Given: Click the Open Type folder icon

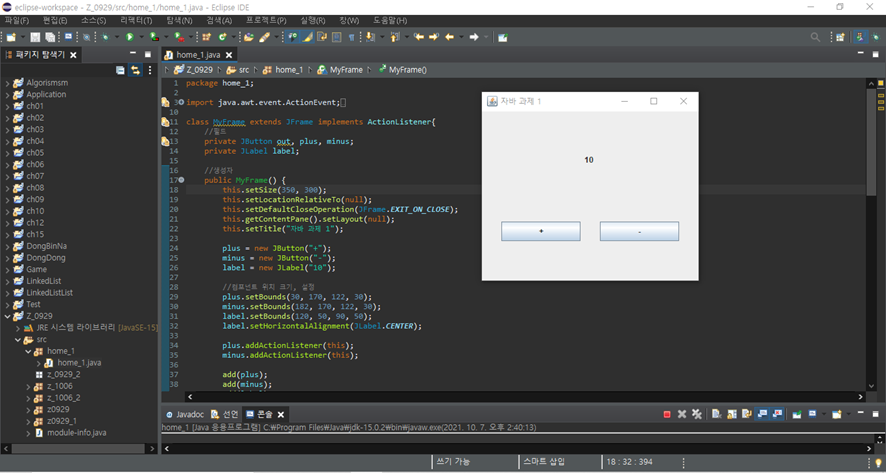Looking at the screenshot, I should tap(249, 37).
